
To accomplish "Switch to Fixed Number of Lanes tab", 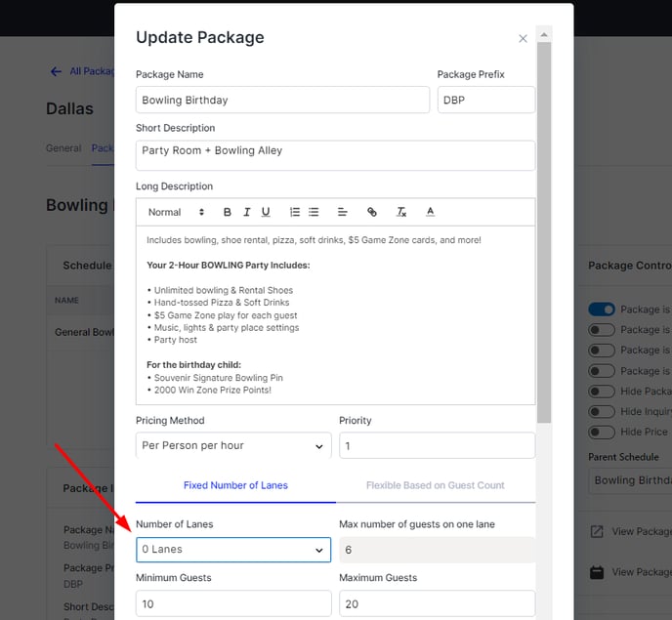I will click(x=235, y=485).
